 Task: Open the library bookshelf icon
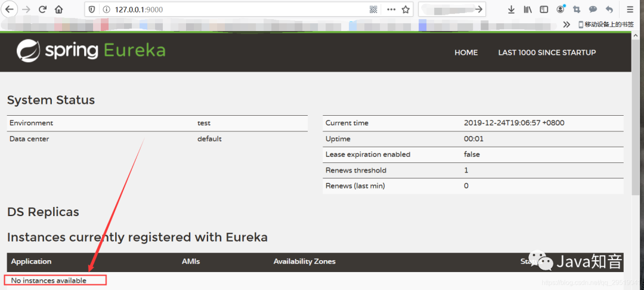tap(528, 10)
